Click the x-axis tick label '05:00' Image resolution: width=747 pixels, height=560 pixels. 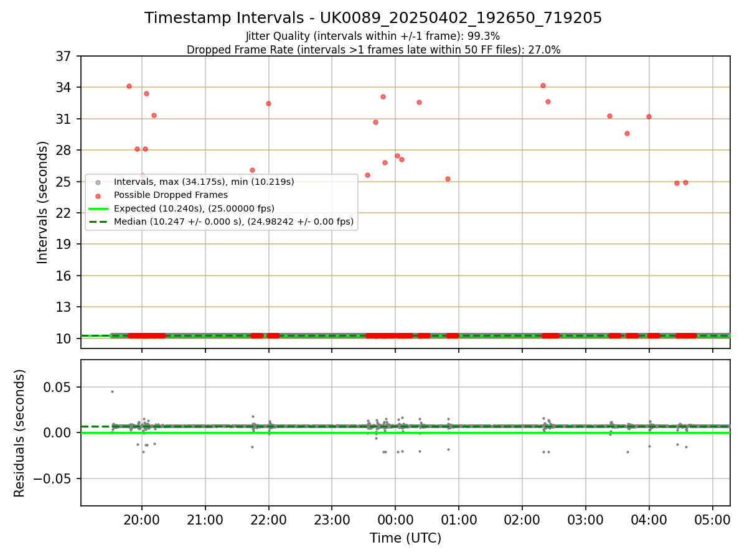tap(712, 519)
